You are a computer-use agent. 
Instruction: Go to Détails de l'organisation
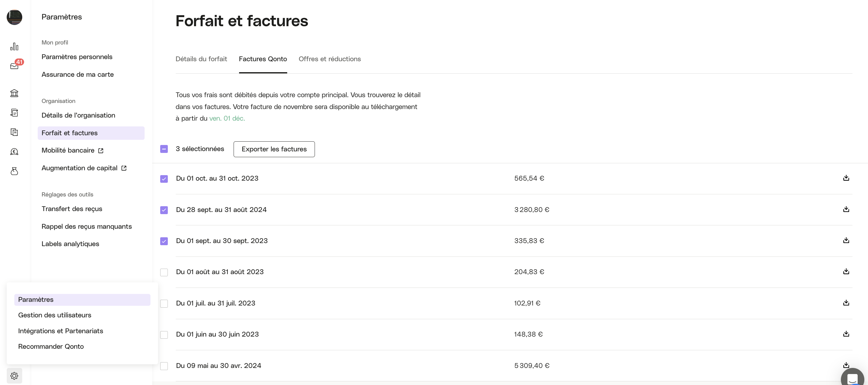click(78, 115)
